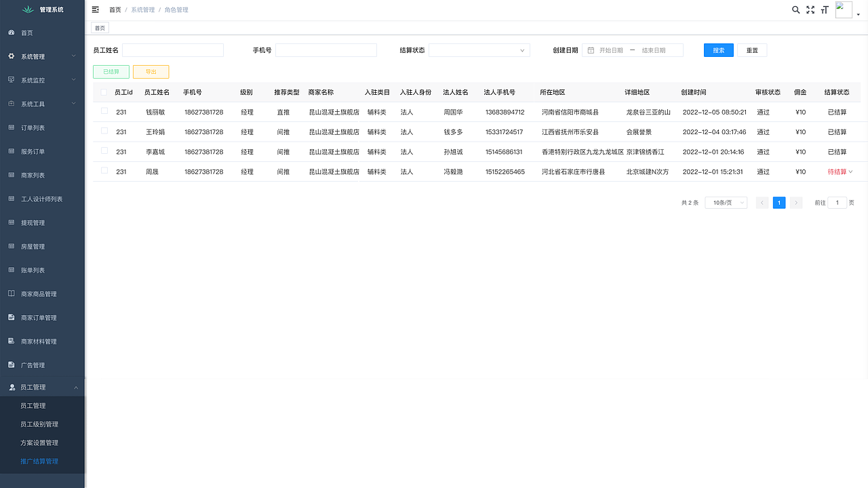Select the 首页 tag tab below breadcrumb
Image resolution: width=868 pixels, height=488 pixels.
100,28
